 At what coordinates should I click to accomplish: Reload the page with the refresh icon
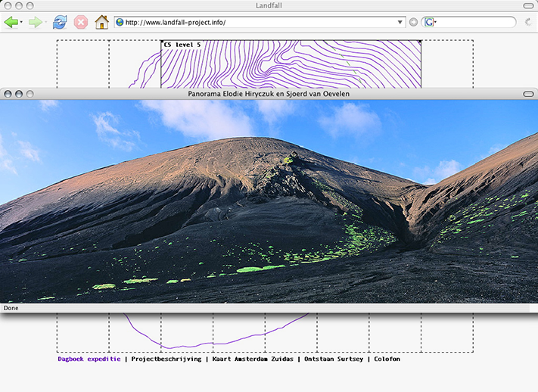(60, 23)
